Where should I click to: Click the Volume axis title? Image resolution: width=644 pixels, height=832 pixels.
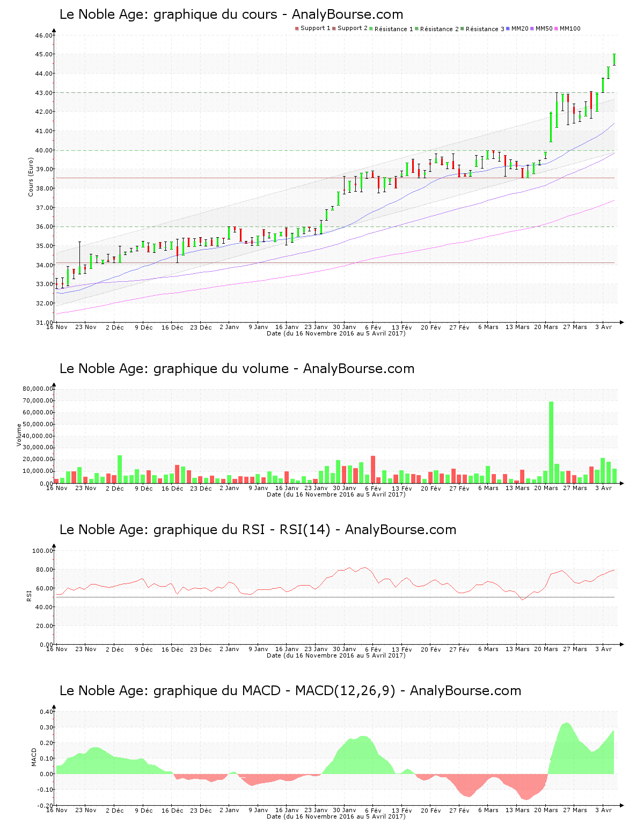click(19, 435)
